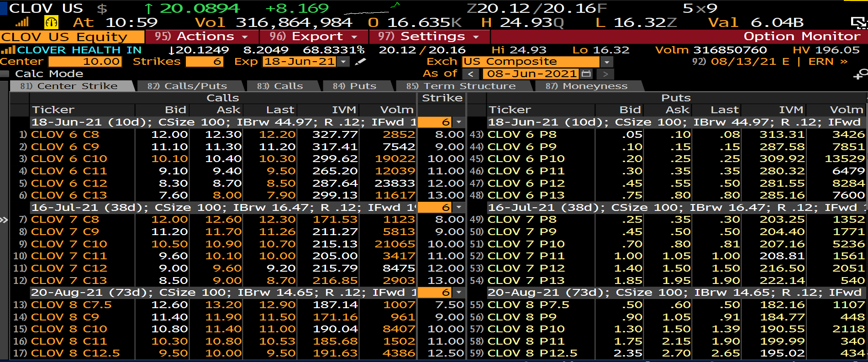This screenshot has width=868, height=362.
Task: Open strikes dropdown for 20-Aug-21 group
Action: [458, 293]
